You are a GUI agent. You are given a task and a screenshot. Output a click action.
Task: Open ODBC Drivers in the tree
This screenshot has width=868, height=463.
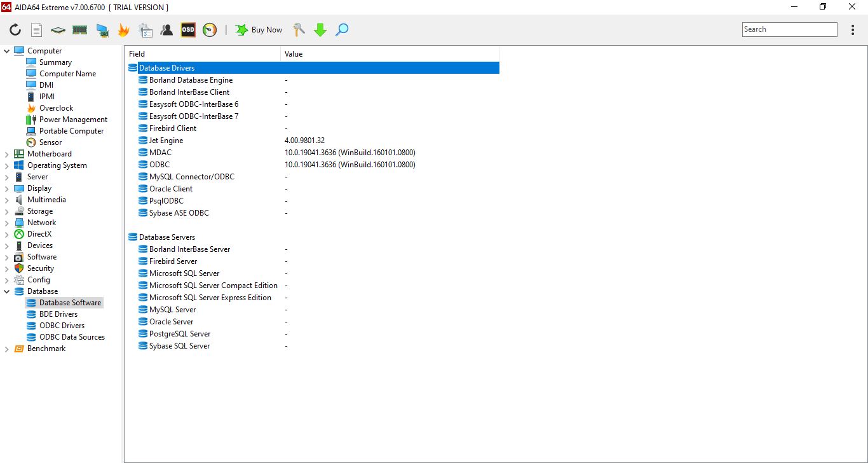(62, 326)
